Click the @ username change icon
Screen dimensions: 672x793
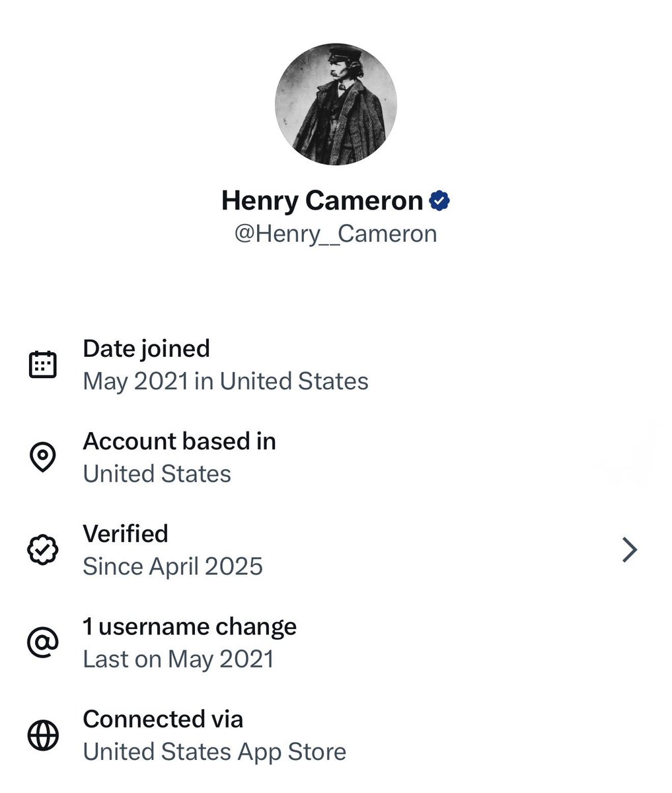click(43, 642)
